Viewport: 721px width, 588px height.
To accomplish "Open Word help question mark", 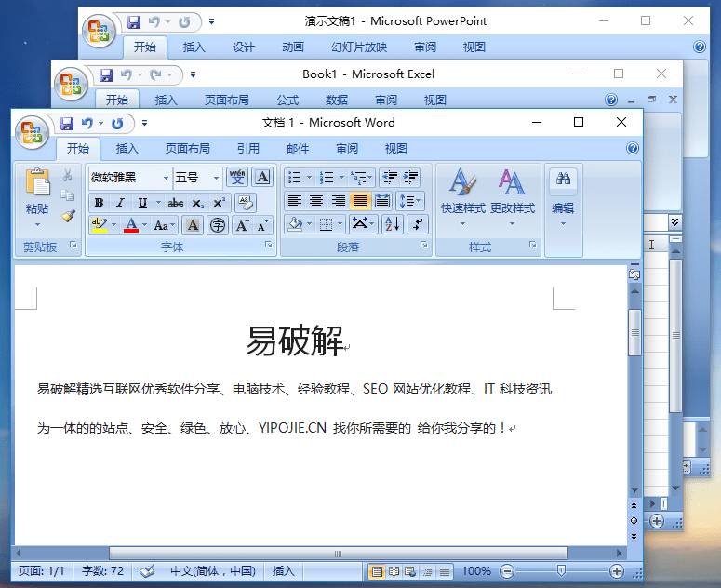I will coord(633,148).
